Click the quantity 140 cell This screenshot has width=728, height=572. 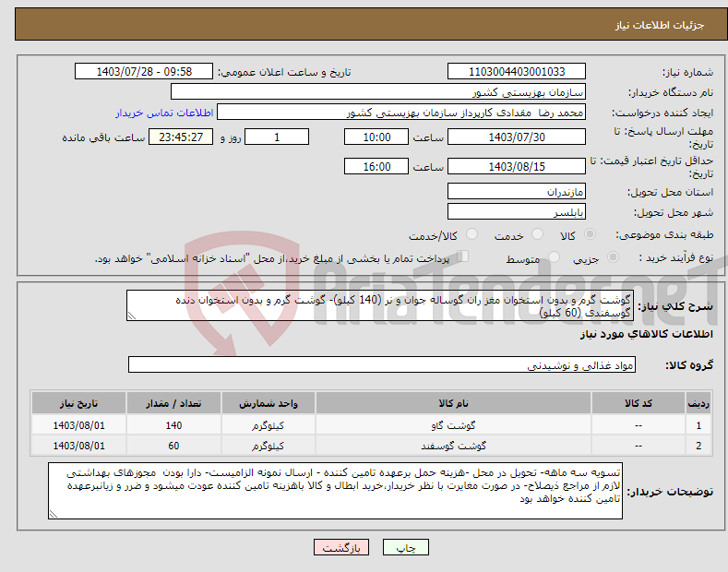point(173,424)
